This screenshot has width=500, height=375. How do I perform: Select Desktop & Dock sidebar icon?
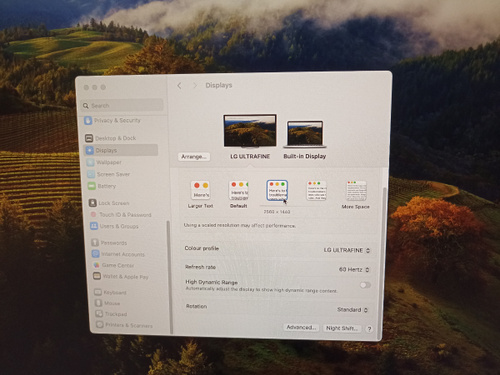click(x=89, y=138)
